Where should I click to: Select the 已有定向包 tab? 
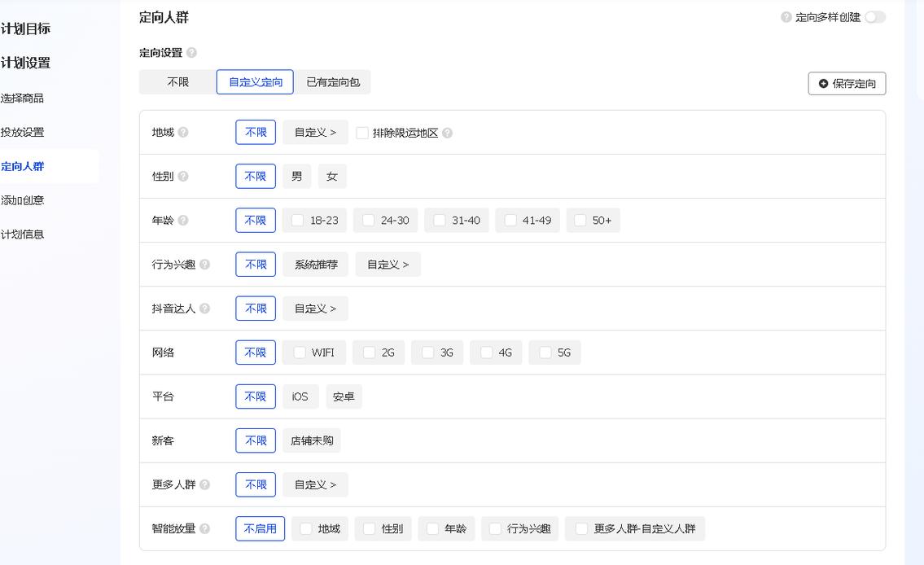click(x=333, y=82)
